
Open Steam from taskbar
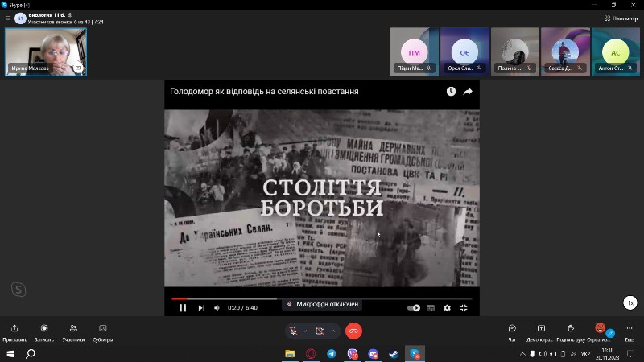coord(394,354)
